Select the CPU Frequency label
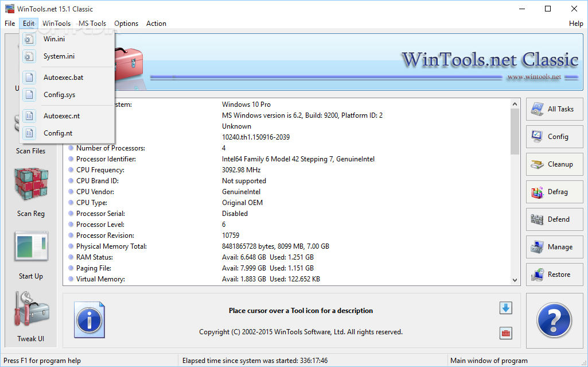The width and height of the screenshot is (588, 367). tap(100, 170)
